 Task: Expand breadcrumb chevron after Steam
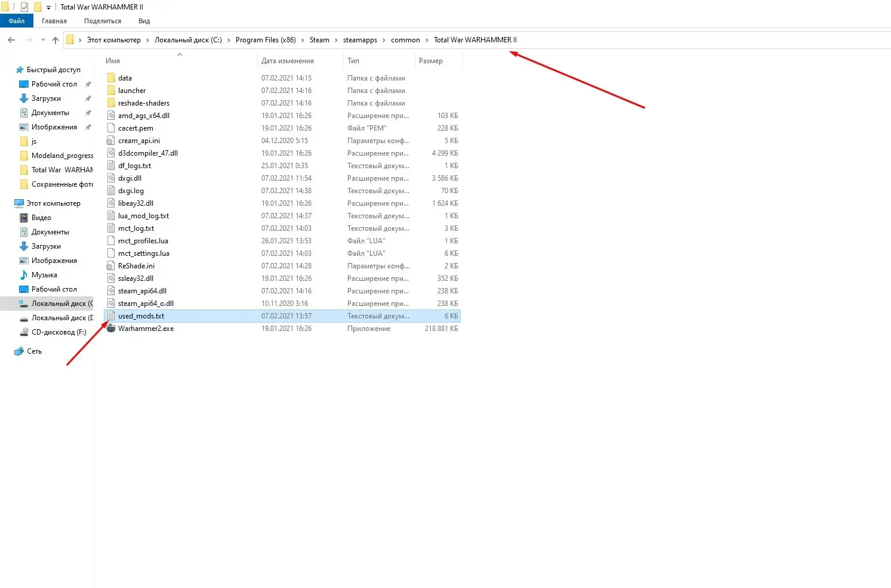[336, 40]
